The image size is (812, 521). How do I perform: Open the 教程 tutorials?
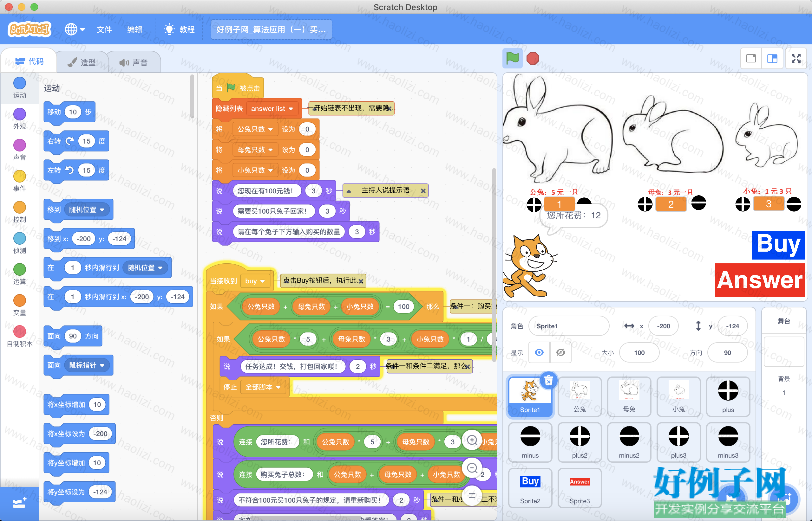pyautogui.click(x=180, y=29)
